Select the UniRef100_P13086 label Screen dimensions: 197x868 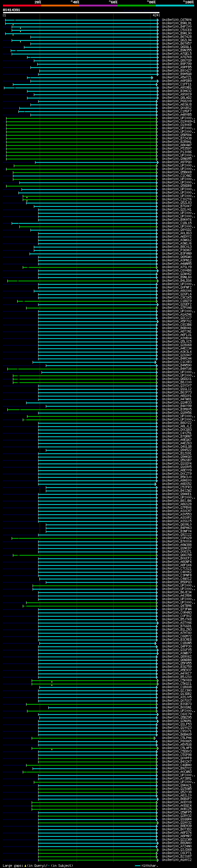click(177, 152)
